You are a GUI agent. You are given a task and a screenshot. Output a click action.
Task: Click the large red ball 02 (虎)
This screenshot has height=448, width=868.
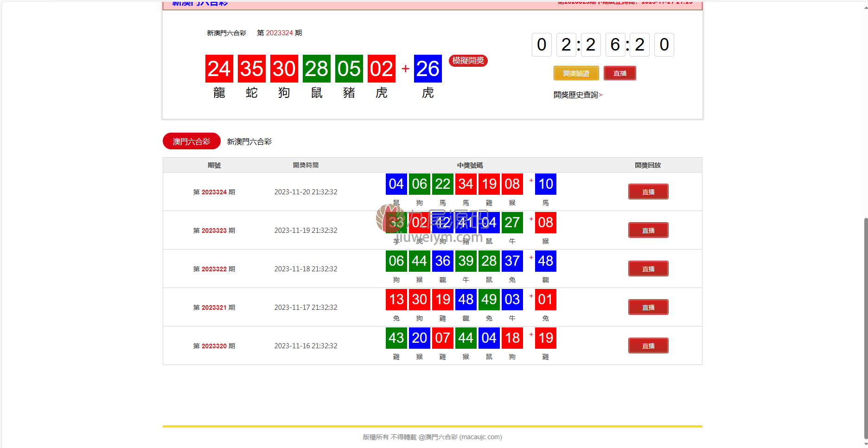(x=382, y=69)
